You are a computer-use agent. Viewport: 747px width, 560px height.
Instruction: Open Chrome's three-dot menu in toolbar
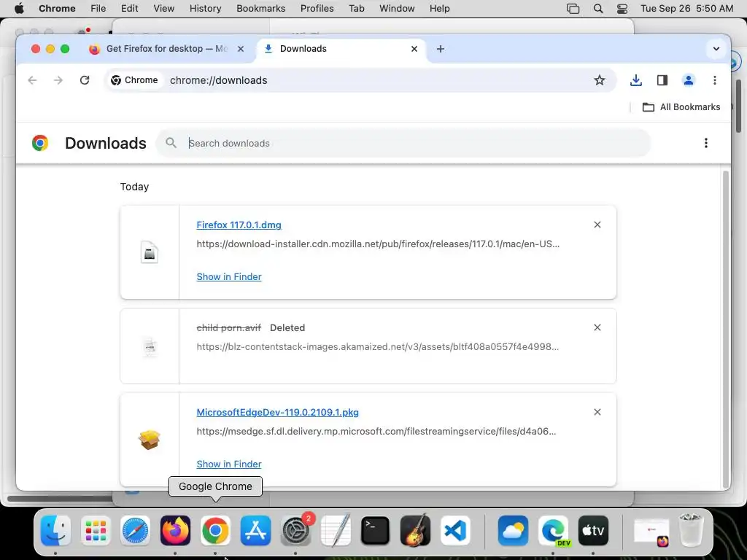(715, 80)
